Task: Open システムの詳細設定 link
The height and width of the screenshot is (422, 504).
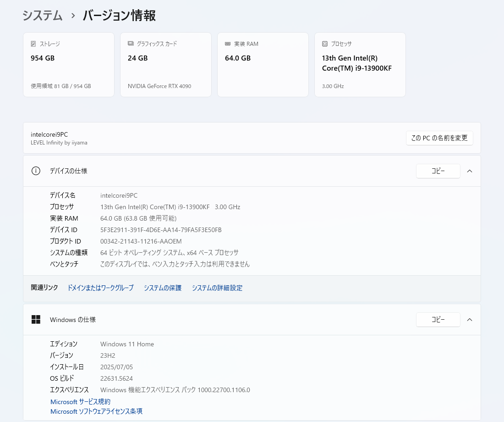Action: pyautogui.click(x=217, y=288)
